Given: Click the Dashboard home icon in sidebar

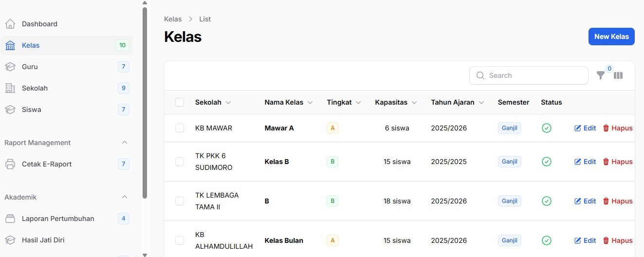Looking at the screenshot, I should click(10, 24).
